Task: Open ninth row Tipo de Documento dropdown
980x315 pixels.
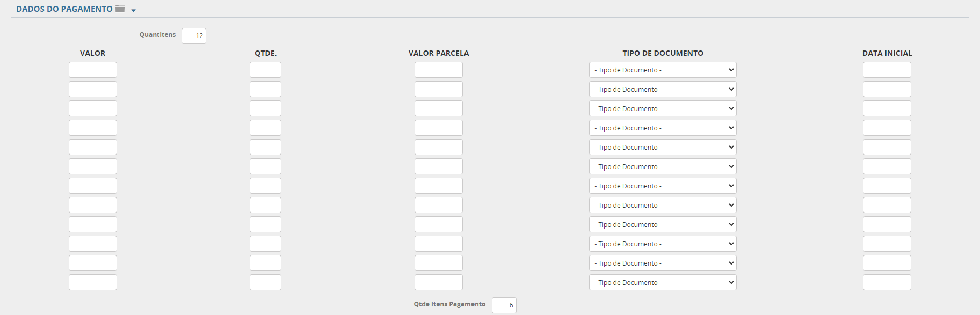Action: pos(663,225)
